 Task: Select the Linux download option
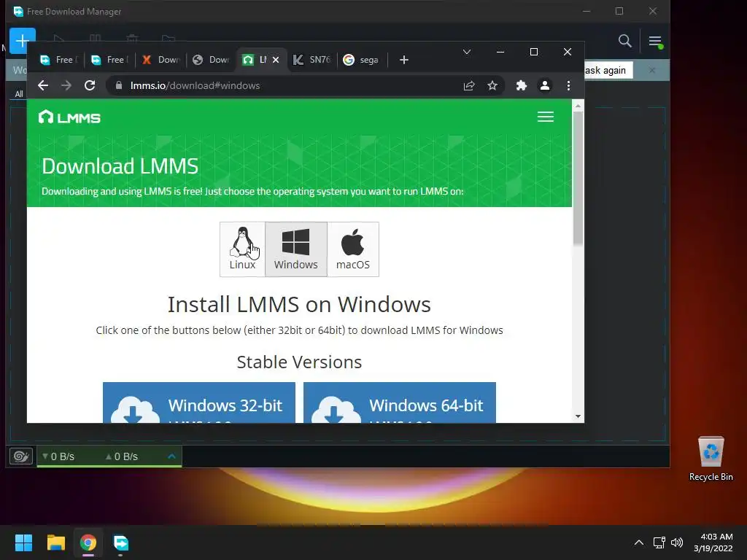point(242,249)
